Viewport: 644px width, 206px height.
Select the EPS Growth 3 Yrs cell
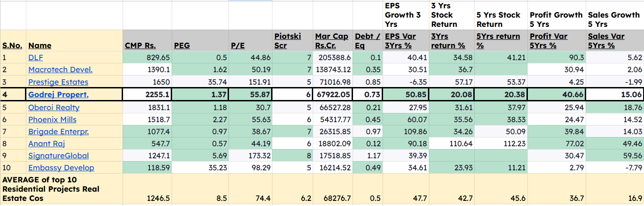(x=406, y=15)
